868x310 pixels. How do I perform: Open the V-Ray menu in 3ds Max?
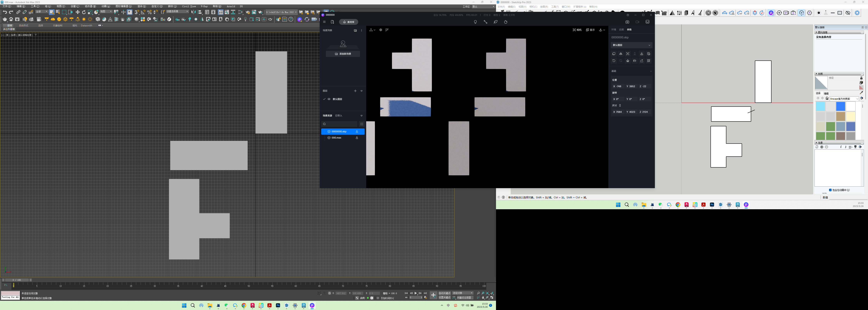click(x=204, y=6)
